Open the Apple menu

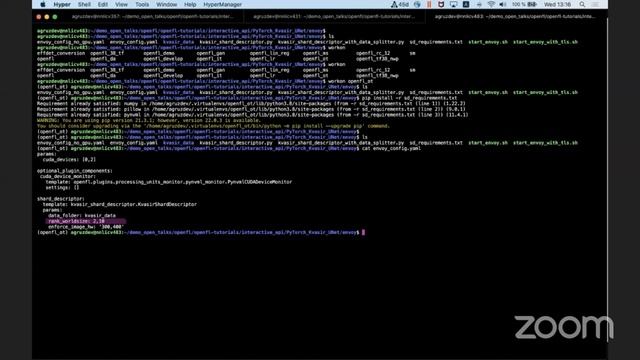coord(42,4)
